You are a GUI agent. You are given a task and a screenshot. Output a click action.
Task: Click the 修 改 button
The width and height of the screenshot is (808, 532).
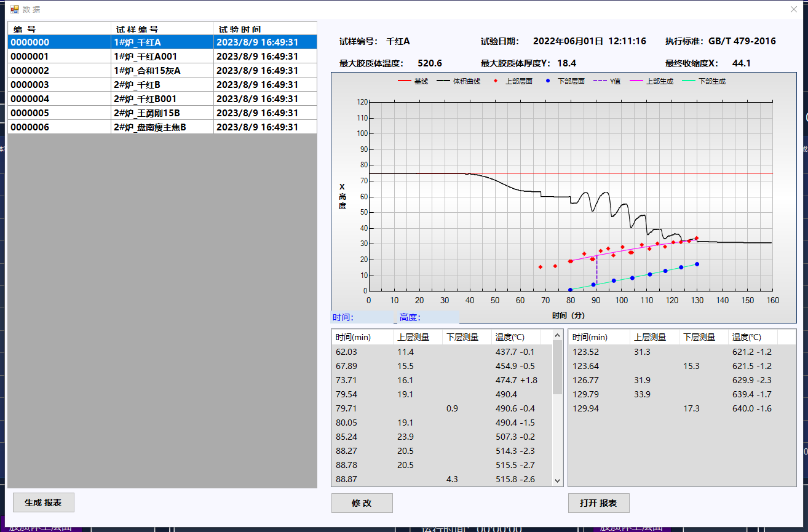click(x=362, y=503)
